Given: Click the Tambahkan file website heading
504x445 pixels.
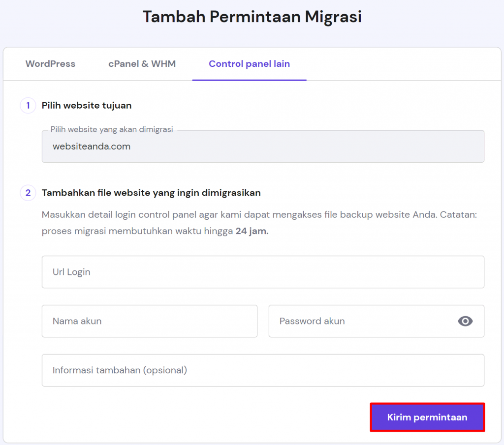Looking at the screenshot, I should [x=151, y=193].
